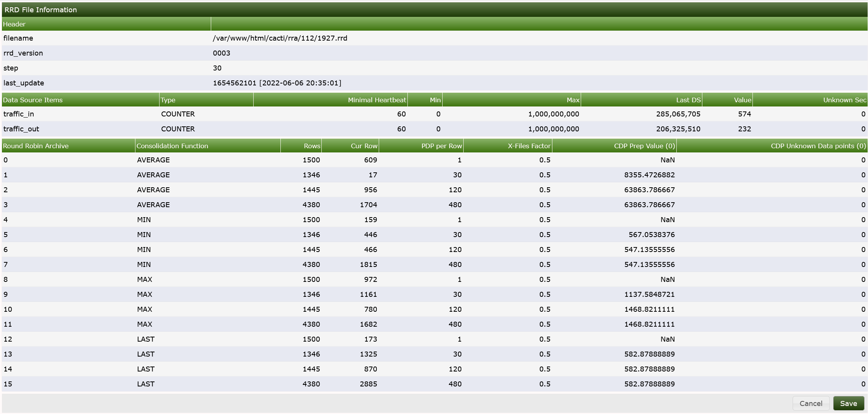The height and width of the screenshot is (414, 868).
Task: Click the Consolidation Function column header
Action: click(208, 146)
